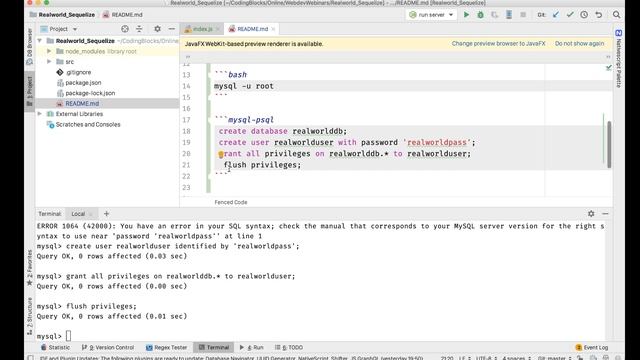Collapse all in the Project panel
This screenshot has height=360, width=640.
139,29
